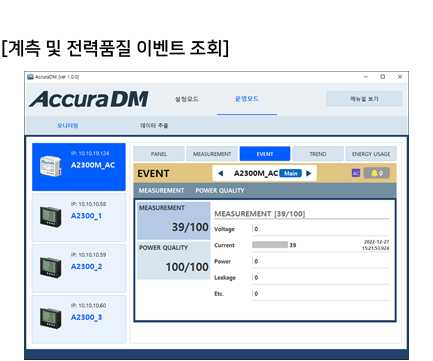Open the TREND tab
Viewport: 433px width, 361px height.
coord(318,154)
